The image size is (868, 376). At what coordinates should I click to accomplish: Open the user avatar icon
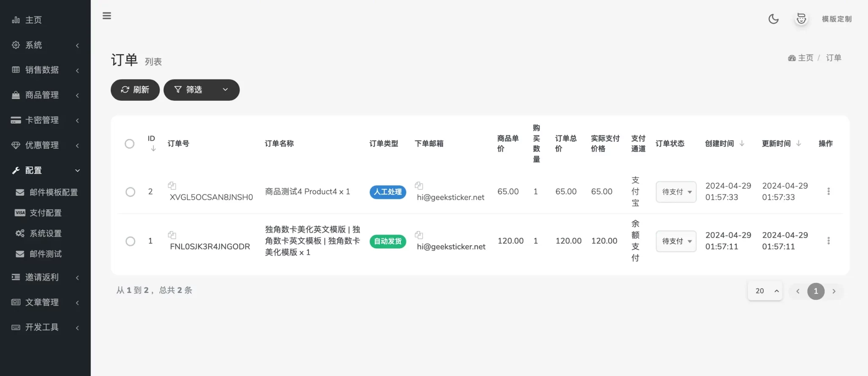(x=801, y=19)
